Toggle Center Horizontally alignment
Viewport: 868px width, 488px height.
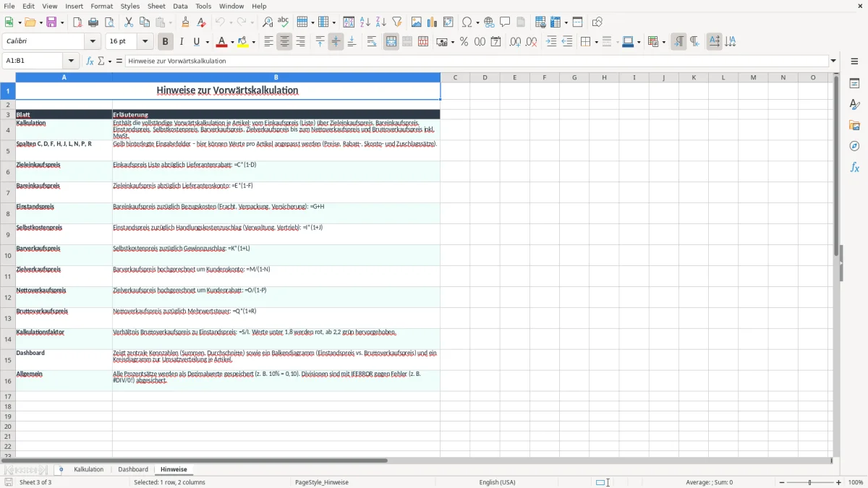(284, 42)
